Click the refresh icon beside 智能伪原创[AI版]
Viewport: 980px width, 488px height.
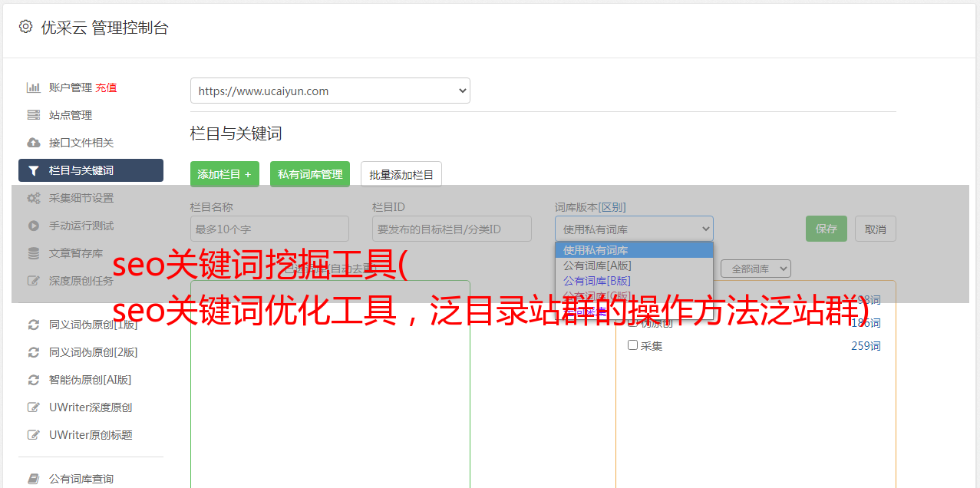point(34,380)
